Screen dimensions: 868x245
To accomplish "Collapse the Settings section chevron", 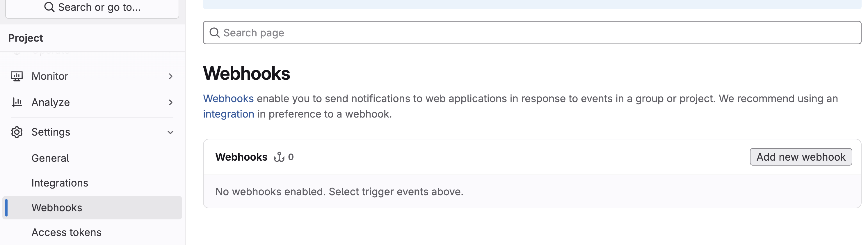I will coord(170,132).
